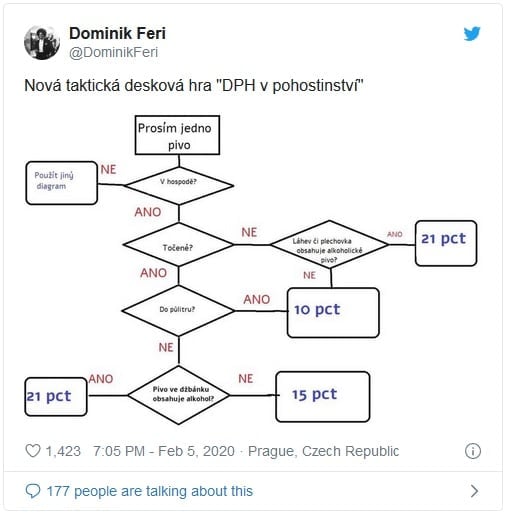Open Dominik Feri's profile avatar
This screenshot has width=507, height=514.
pyautogui.click(x=42, y=43)
